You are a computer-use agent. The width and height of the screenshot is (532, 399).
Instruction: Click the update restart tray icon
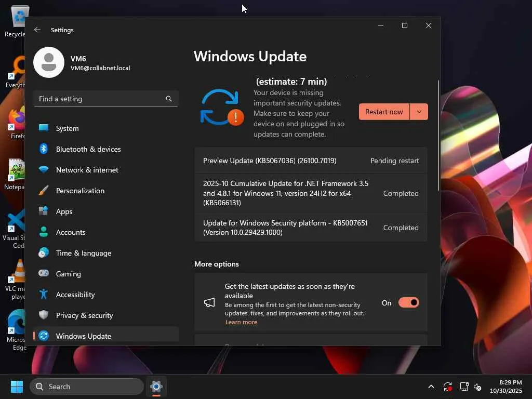[447, 387]
